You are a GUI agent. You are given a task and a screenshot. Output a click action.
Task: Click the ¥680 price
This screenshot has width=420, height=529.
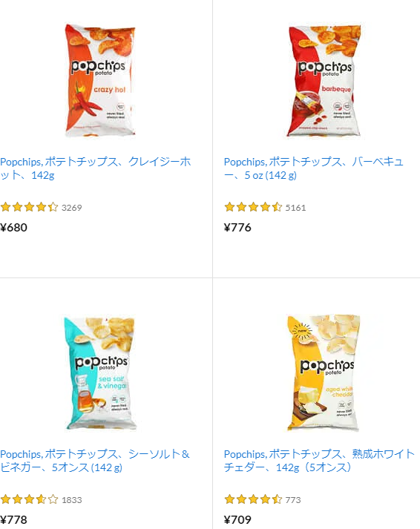click(13, 227)
